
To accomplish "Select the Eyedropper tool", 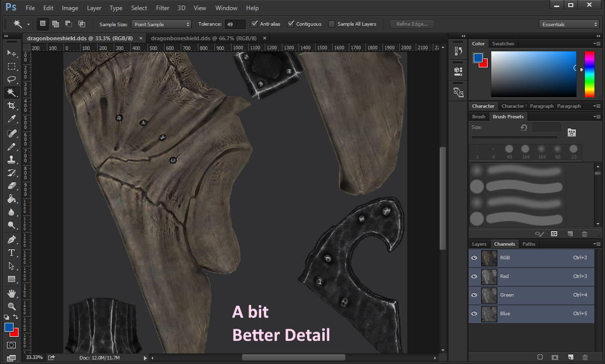I will point(11,119).
